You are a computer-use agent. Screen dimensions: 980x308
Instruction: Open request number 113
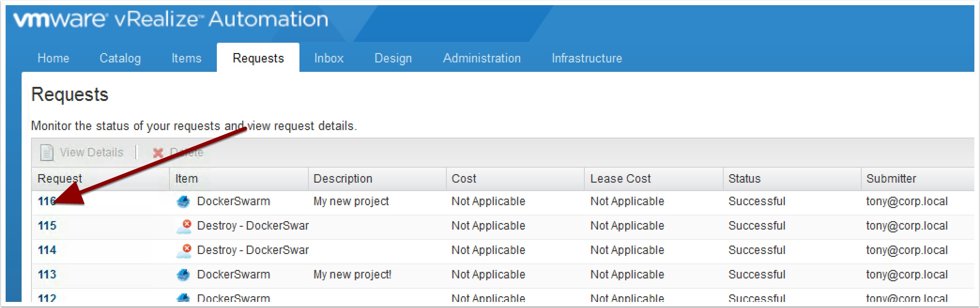(x=47, y=275)
